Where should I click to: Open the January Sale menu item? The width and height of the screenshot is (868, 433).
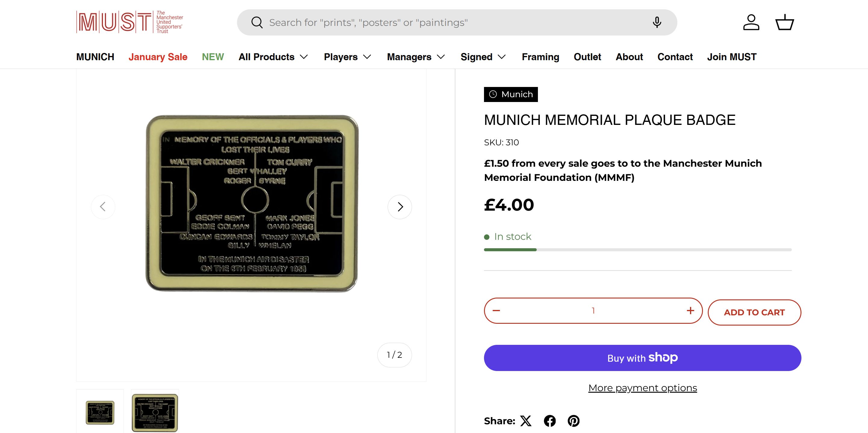pos(158,57)
